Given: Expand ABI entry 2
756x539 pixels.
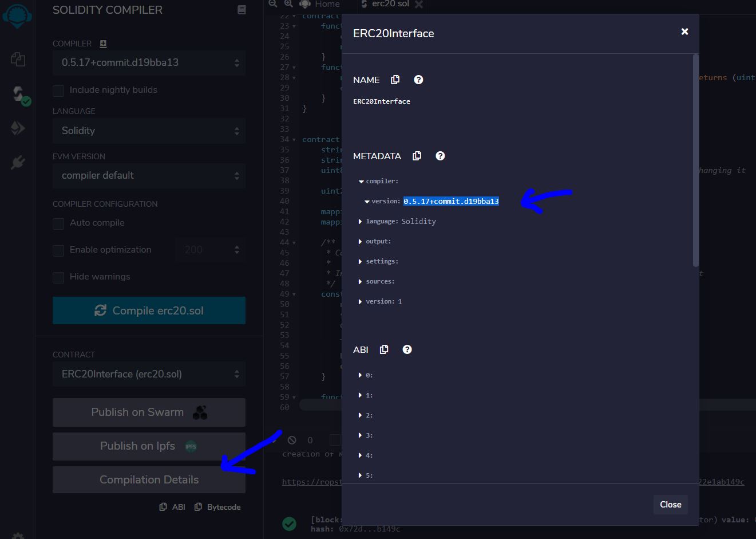Looking at the screenshot, I should click(360, 415).
